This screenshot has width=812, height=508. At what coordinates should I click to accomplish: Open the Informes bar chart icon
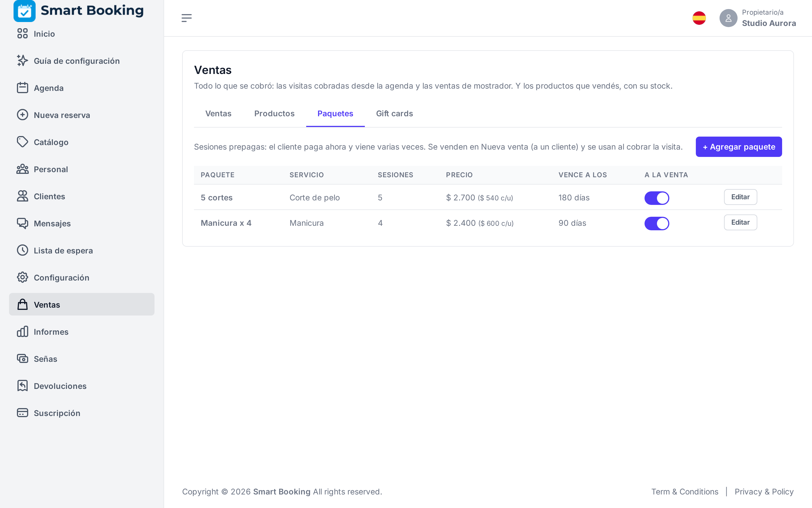[23, 332]
